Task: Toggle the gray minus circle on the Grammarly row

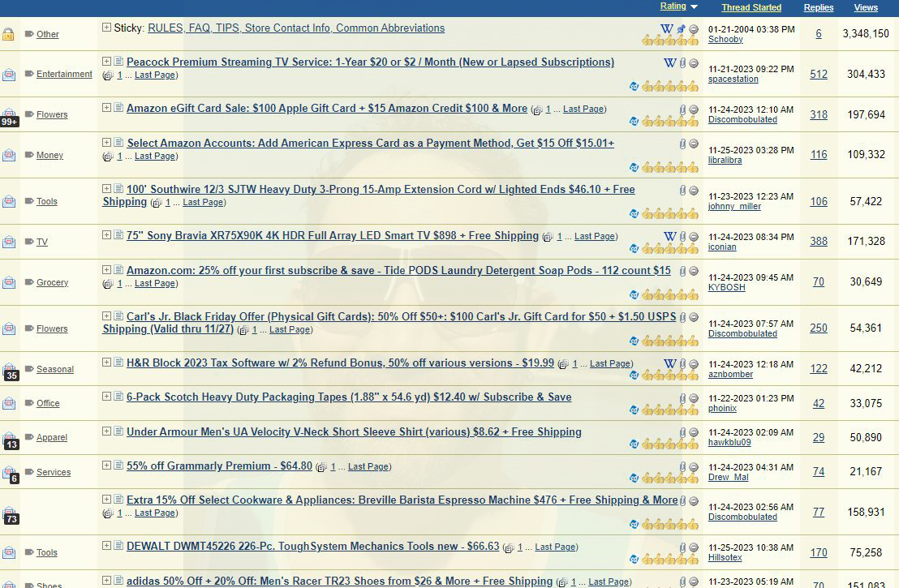Action: pos(694,466)
